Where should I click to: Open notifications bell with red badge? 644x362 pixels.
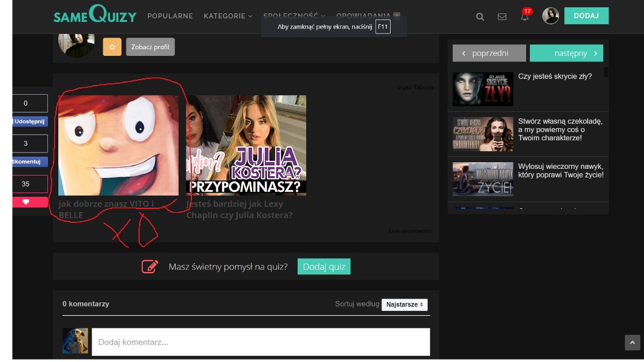(524, 16)
